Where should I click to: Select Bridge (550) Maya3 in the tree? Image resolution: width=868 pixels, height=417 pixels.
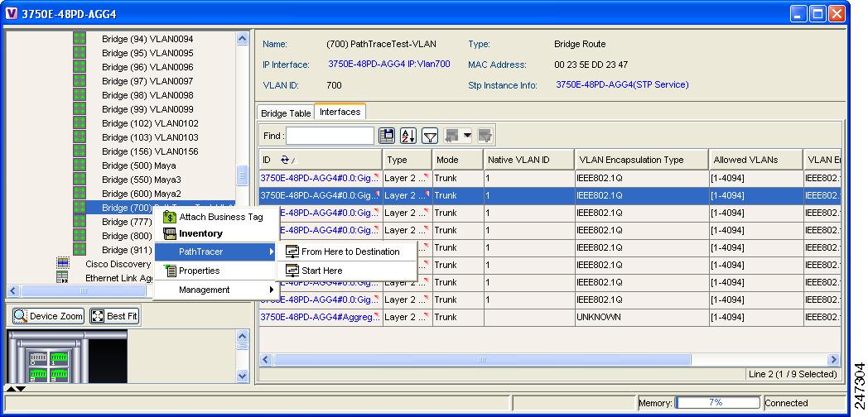pyautogui.click(x=141, y=180)
